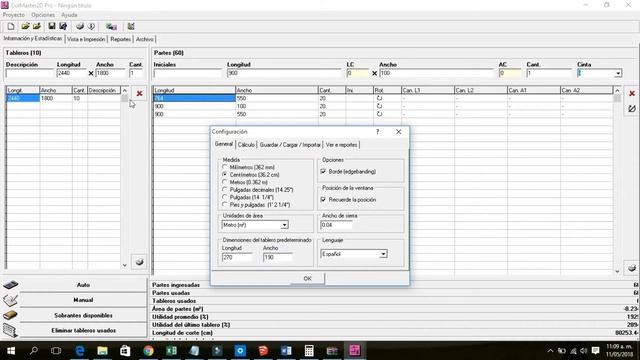640x360 pixels.
Task: Open the Cinta dropdown in Partes
Action: [x=618, y=73]
